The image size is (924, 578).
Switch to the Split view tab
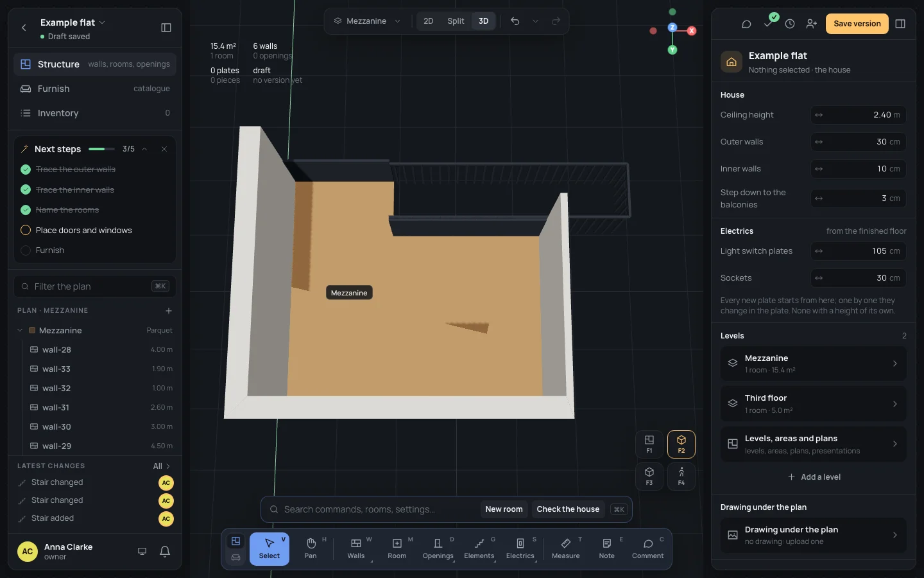[456, 21]
